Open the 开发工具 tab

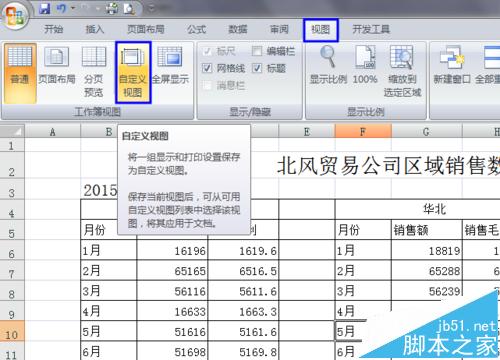371,29
